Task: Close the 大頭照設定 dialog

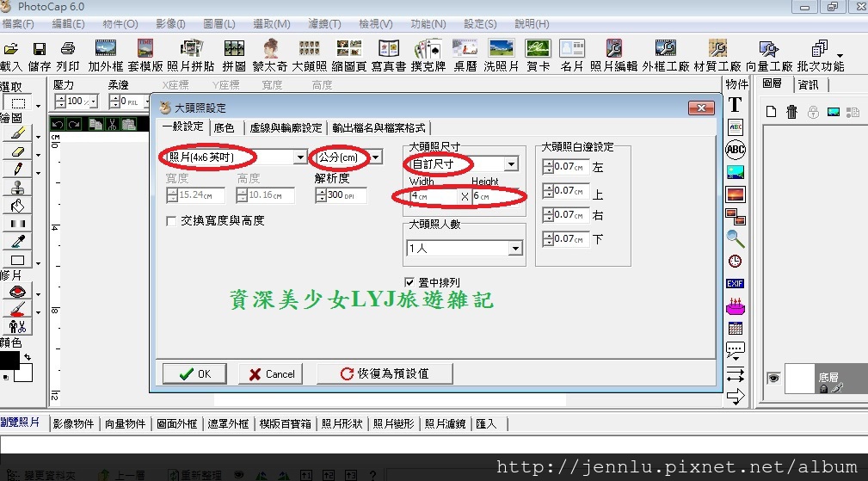Action: coord(701,108)
